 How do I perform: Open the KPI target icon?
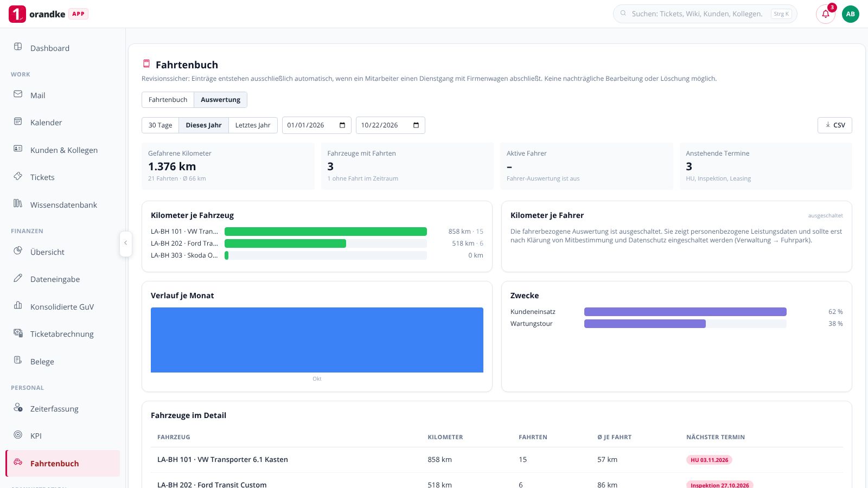point(18,435)
